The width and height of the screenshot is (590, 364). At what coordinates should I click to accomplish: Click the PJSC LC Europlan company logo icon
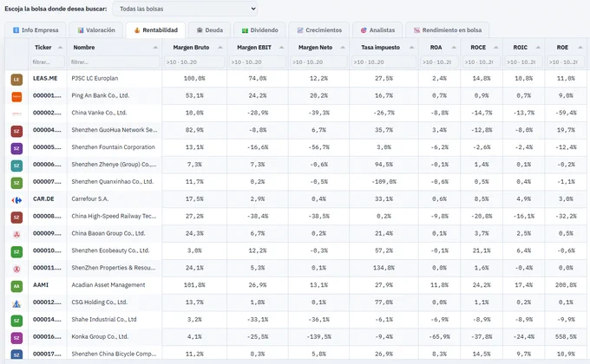click(x=16, y=80)
